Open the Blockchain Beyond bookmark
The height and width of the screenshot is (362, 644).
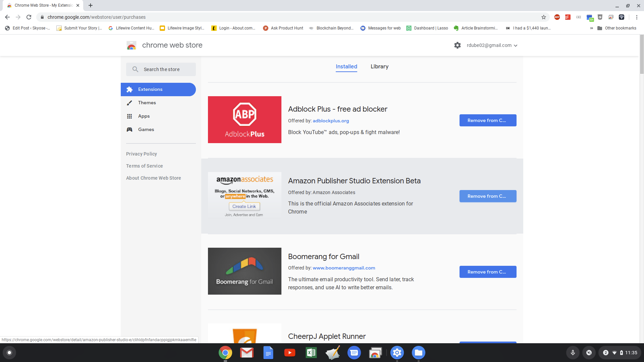[x=331, y=28]
